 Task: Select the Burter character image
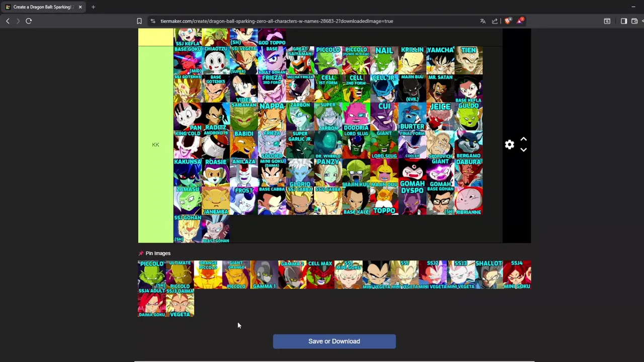pyautogui.click(x=413, y=117)
